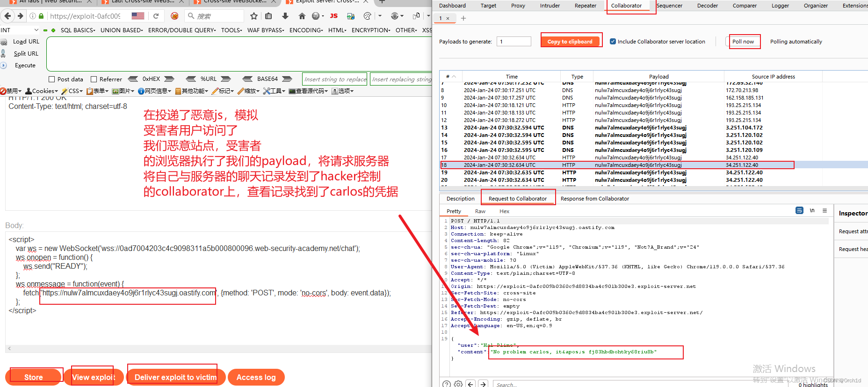Open the CSS dropdown in web developer bar
This screenshot has height=387, width=868.
pyautogui.click(x=72, y=91)
